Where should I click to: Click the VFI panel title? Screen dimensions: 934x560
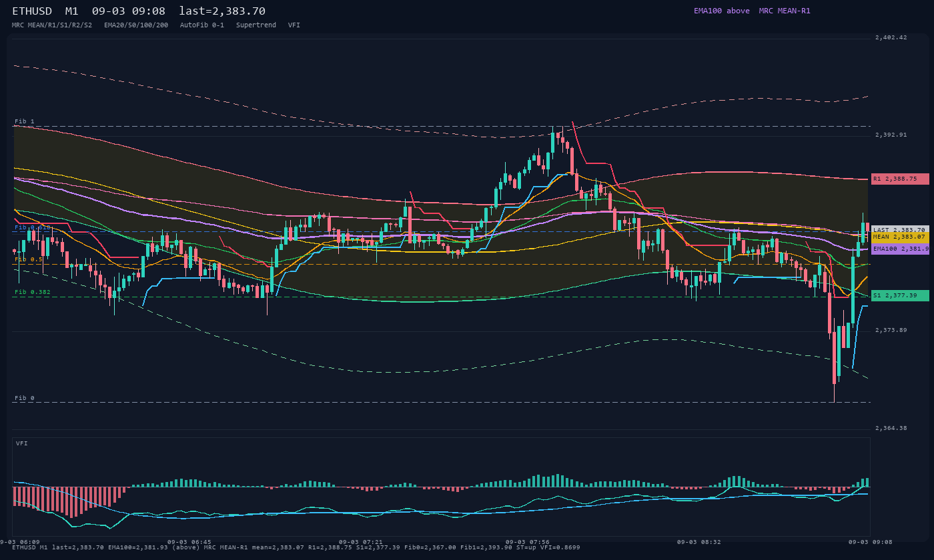22,443
